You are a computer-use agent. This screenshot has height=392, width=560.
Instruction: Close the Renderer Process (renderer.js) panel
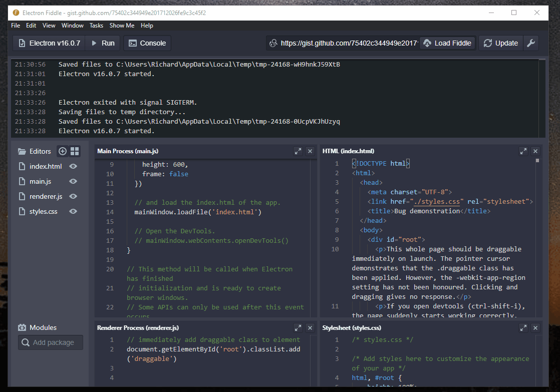(x=310, y=328)
